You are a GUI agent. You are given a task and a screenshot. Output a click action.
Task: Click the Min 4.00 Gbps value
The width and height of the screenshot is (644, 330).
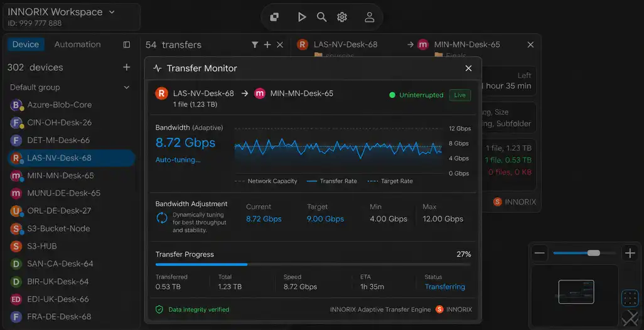tap(388, 219)
